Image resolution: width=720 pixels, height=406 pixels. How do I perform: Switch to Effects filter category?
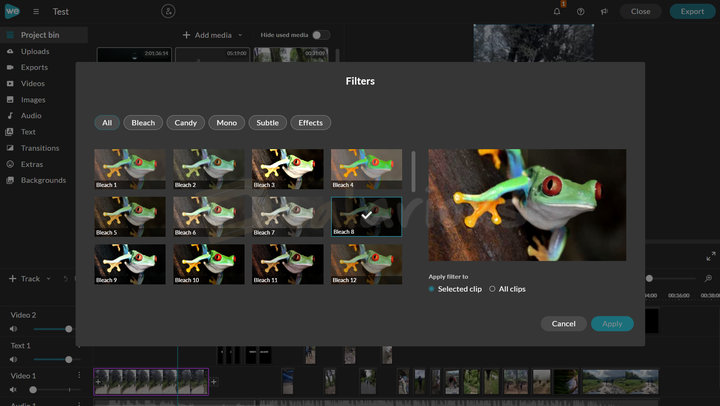310,123
